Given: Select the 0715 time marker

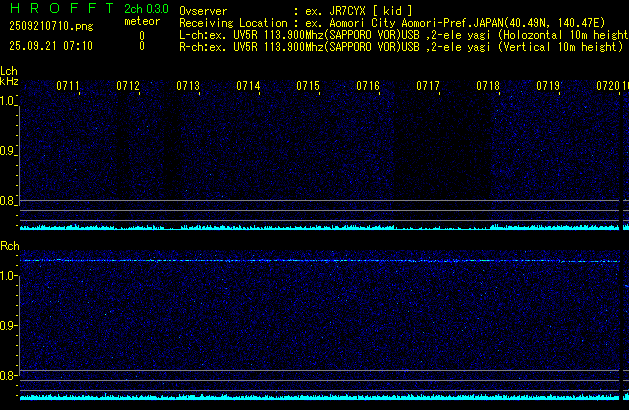Looking at the screenshot, I should click(x=308, y=87).
